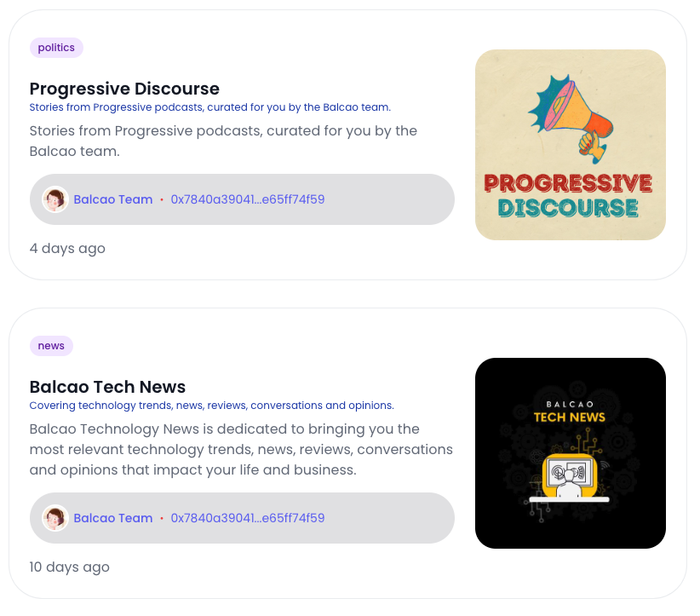Open Balcao Team link in Tech News card
Screen dimensions: 700x616
tap(113, 518)
